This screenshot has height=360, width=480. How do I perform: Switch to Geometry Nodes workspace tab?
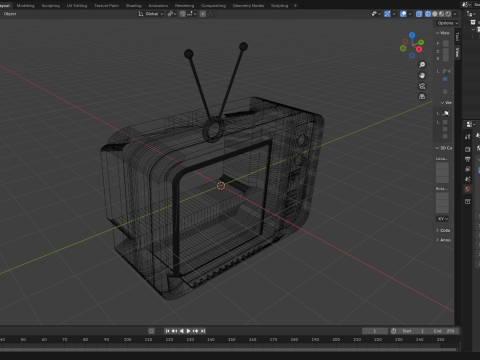coord(248,5)
